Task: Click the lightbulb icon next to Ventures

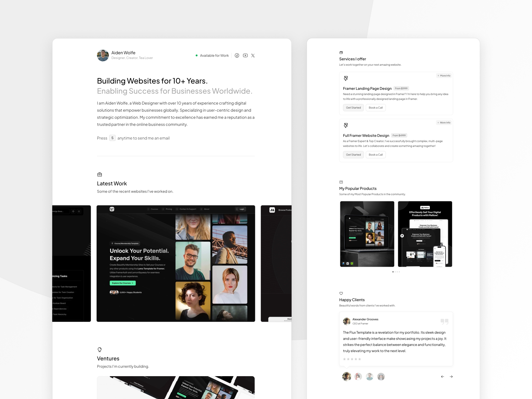Action: click(99, 349)
